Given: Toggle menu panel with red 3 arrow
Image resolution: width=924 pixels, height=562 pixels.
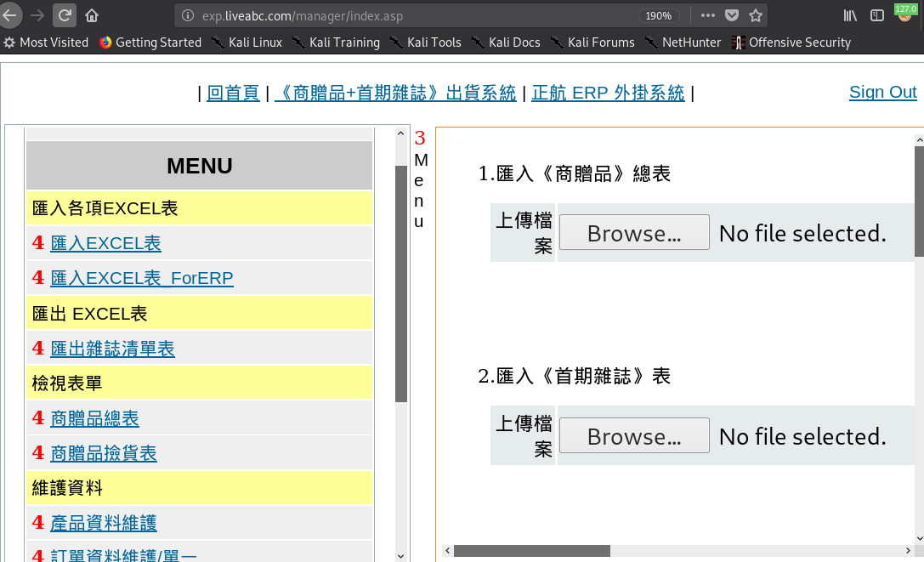Looking at the screenshot, I should click(x=420, y=138).
